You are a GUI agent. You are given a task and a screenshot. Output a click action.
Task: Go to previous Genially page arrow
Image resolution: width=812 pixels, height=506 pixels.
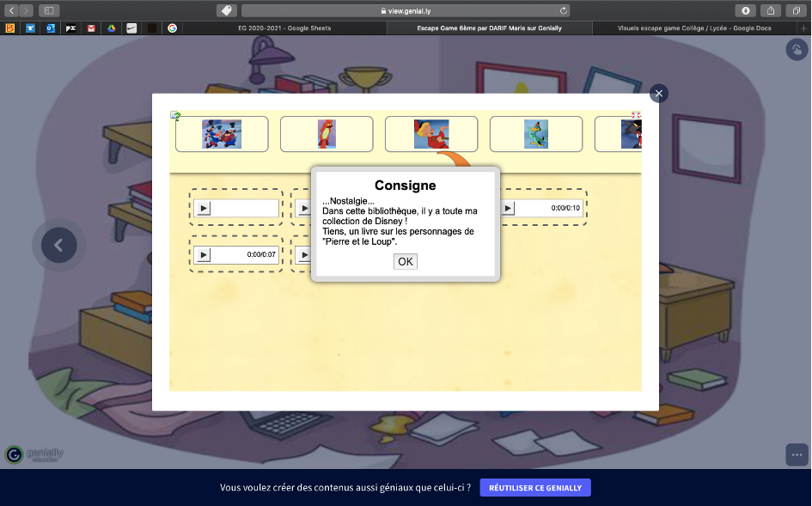(x=58, y=245)
